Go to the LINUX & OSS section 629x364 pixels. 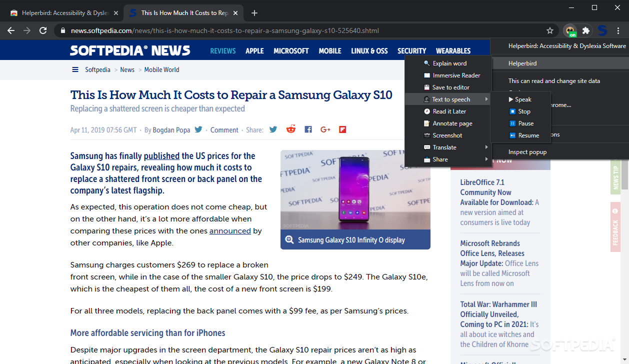(369, 51)
